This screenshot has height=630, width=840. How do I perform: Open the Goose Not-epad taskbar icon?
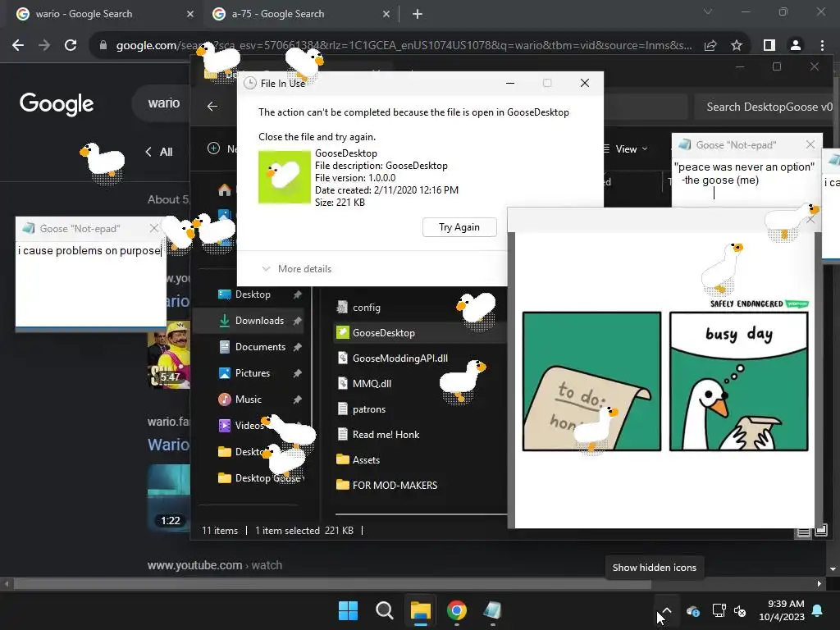pos(492,610)
